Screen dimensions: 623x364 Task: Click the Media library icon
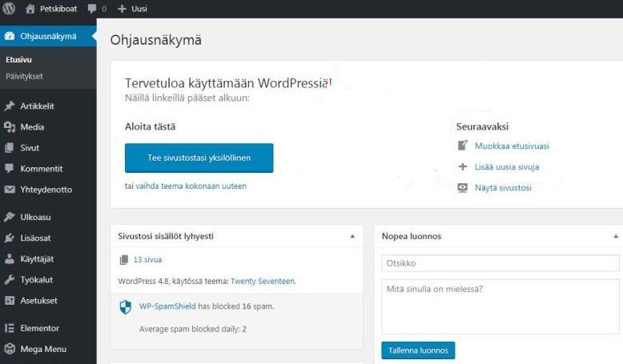tap(10, 127)
